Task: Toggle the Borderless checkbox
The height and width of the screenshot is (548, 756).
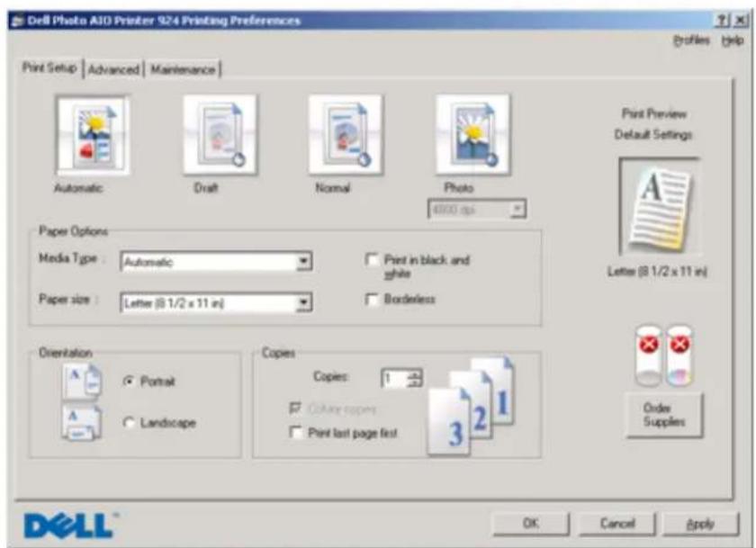Action: (371, 300)
